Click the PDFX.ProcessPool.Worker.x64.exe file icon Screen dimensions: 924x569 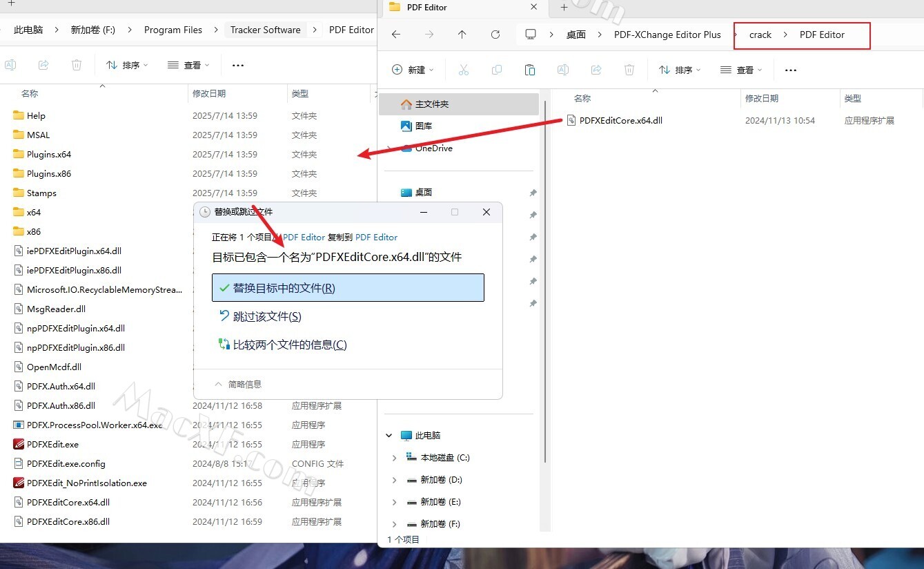(19, 425)
